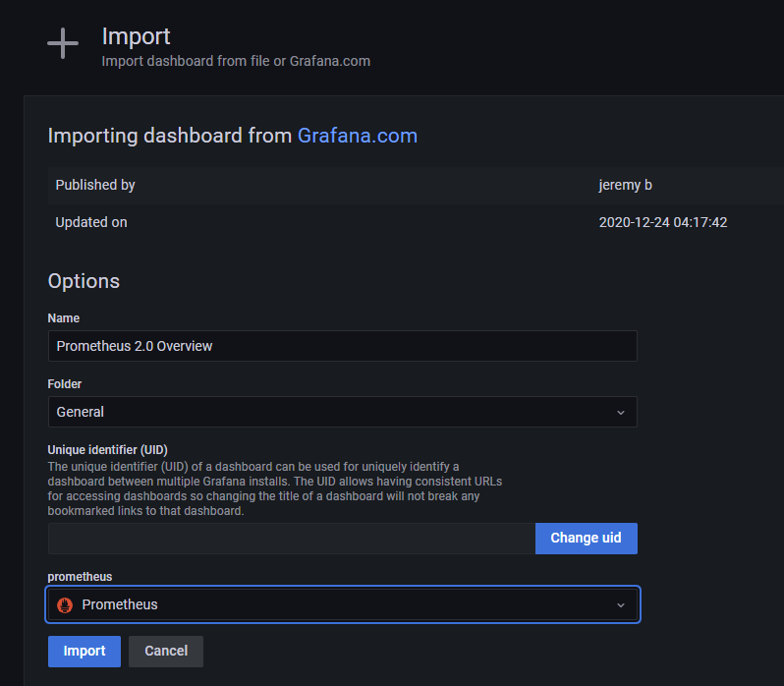This screenshot has height=686, width=784.
Task: Click the 'Import' page title
Action: tap(136, 36)
